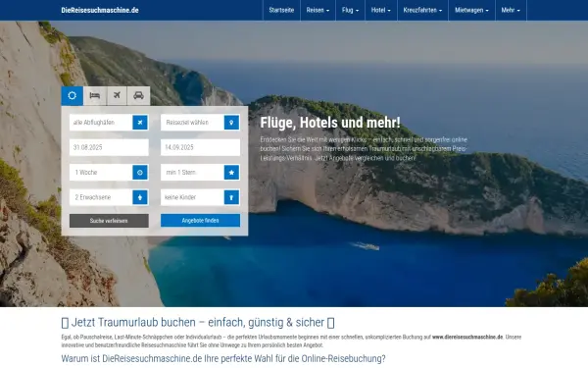This screenshot has height=368, width=588.
Task: Click the Angebote finden button
Action: click(200, 221)
